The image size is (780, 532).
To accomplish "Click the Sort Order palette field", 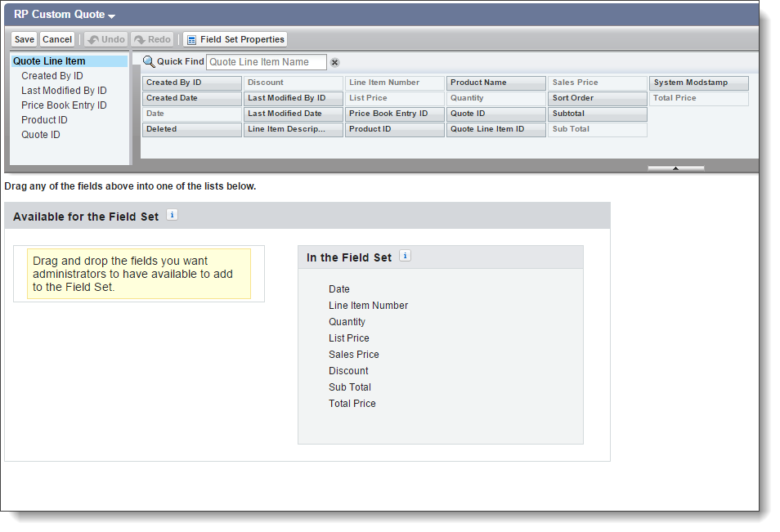I will tap(598, 98).
